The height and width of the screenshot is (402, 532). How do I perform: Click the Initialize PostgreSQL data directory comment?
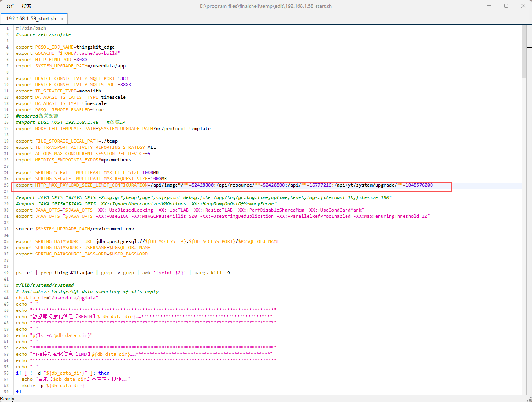[x=87, y=292]
